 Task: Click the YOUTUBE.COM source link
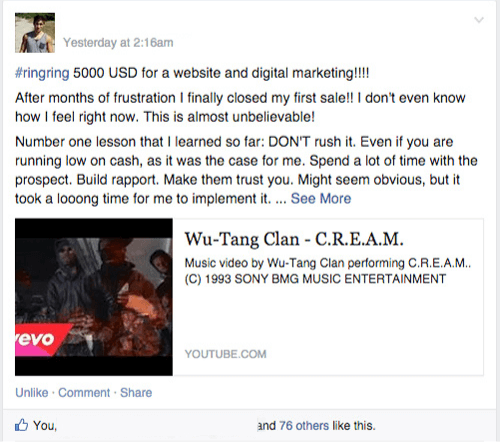(226, 354)
